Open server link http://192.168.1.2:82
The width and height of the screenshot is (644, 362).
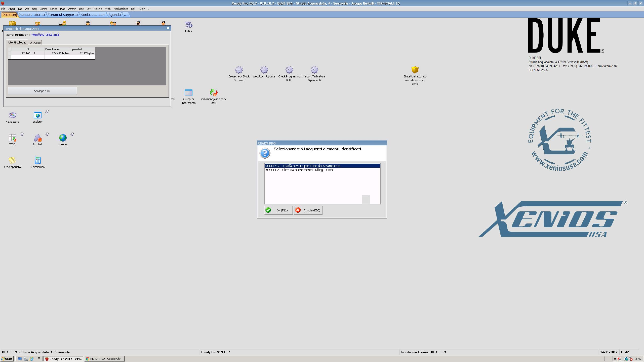(45, 35)
